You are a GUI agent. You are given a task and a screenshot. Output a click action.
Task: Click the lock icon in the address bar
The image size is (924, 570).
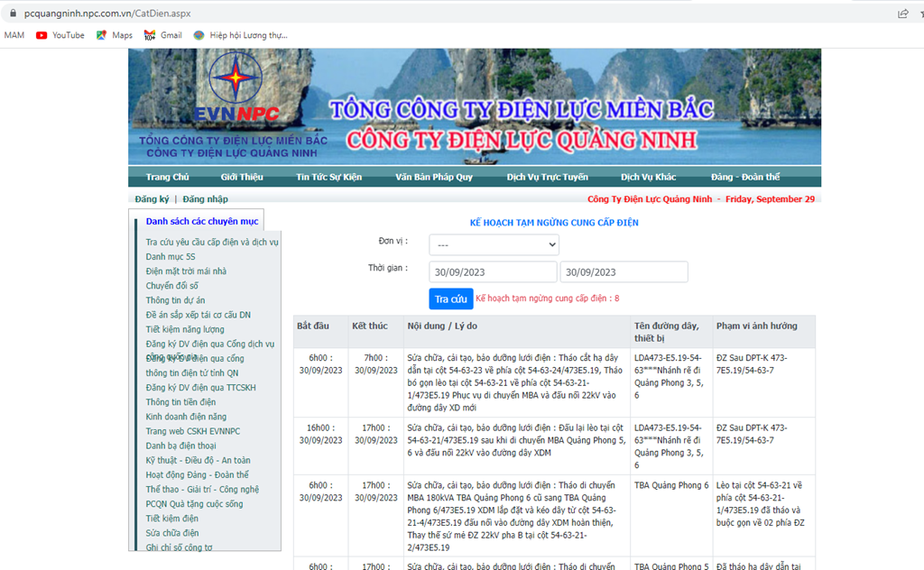(x=13, y=13)
